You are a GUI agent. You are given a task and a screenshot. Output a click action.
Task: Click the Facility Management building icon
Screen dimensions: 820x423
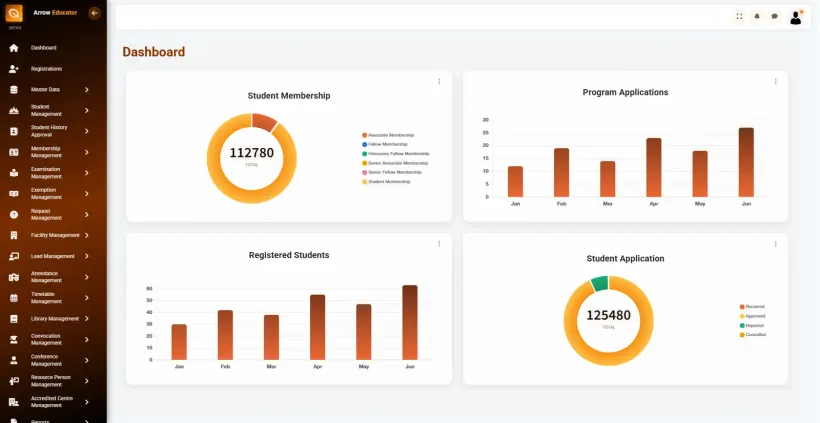(x=14, y=235)
